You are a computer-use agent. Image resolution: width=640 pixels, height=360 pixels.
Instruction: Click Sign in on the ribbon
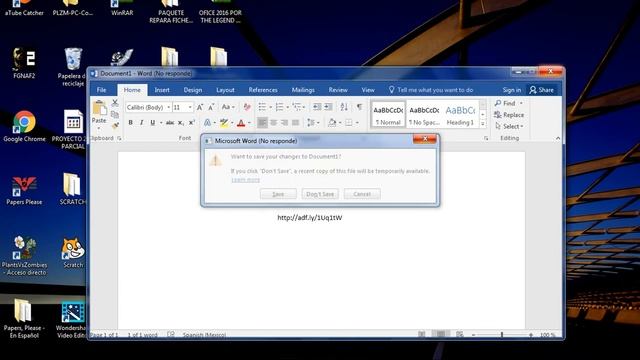click(x=512, y=90)
